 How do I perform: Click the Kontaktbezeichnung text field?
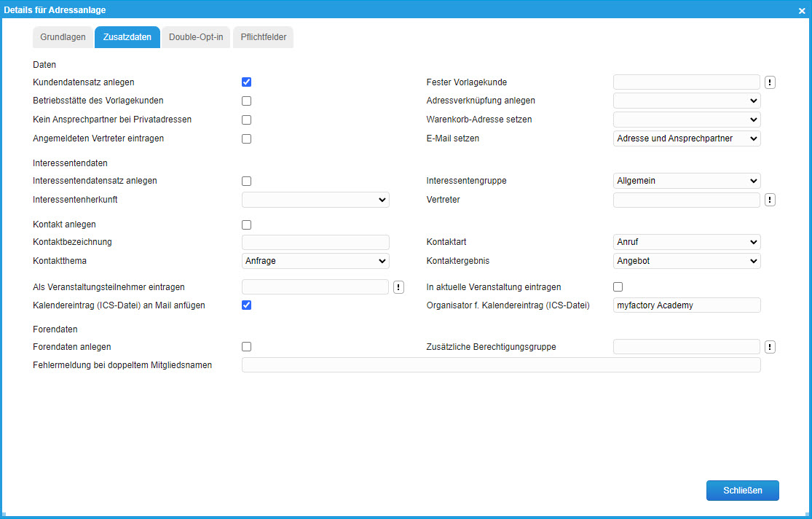(315, 242)
